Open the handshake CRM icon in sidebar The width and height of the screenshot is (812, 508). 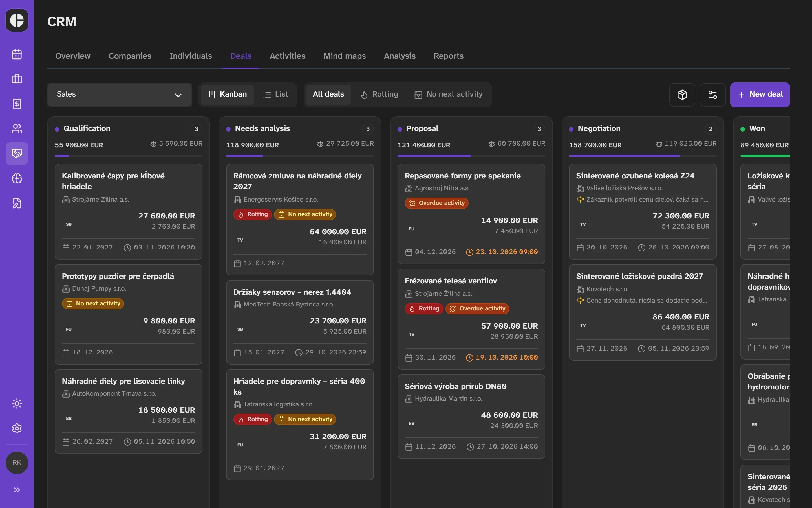17,154
